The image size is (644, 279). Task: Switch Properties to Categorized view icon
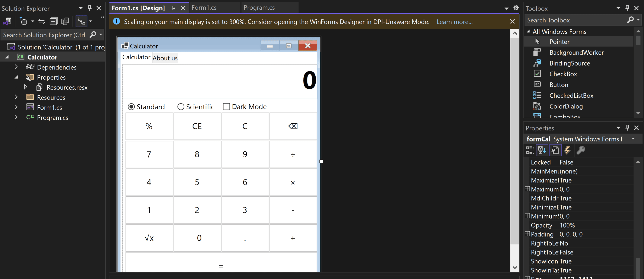point(530,150)
